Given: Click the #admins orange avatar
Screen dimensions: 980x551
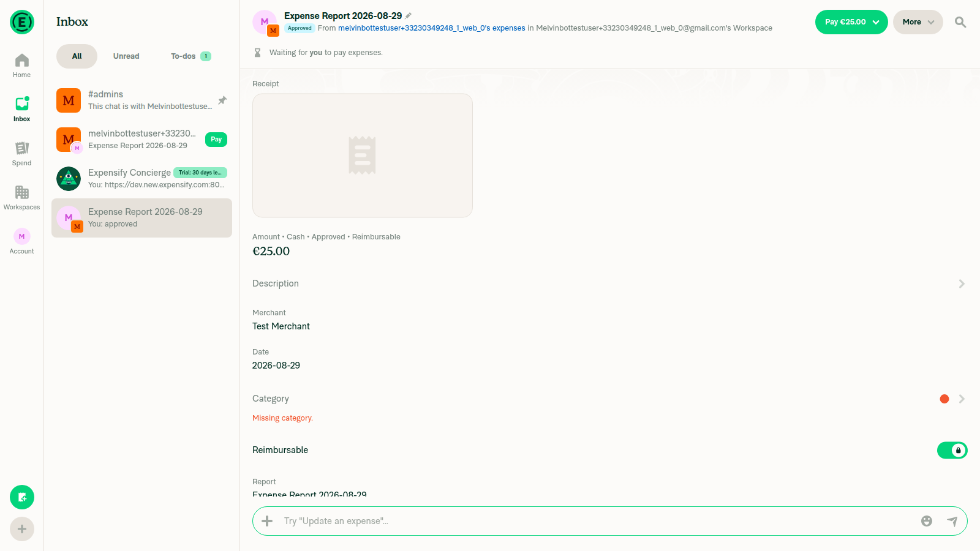Looking at the screenshot, I should pyautogui.click(x=69, y=100).
